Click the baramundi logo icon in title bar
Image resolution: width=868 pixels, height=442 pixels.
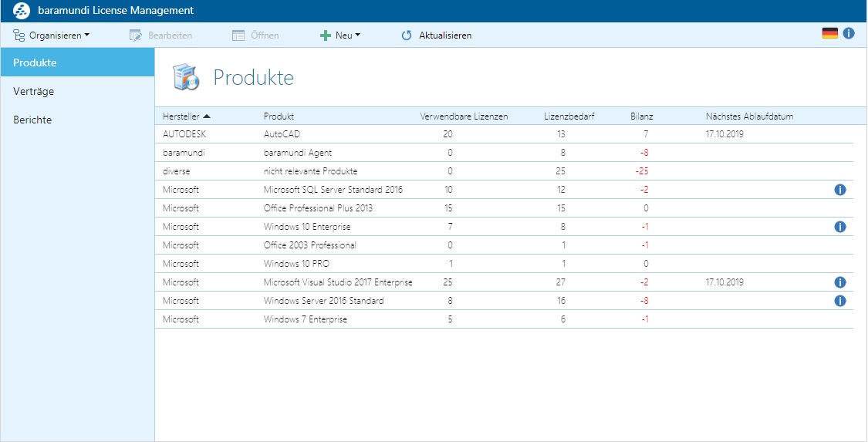coord(21,11)
